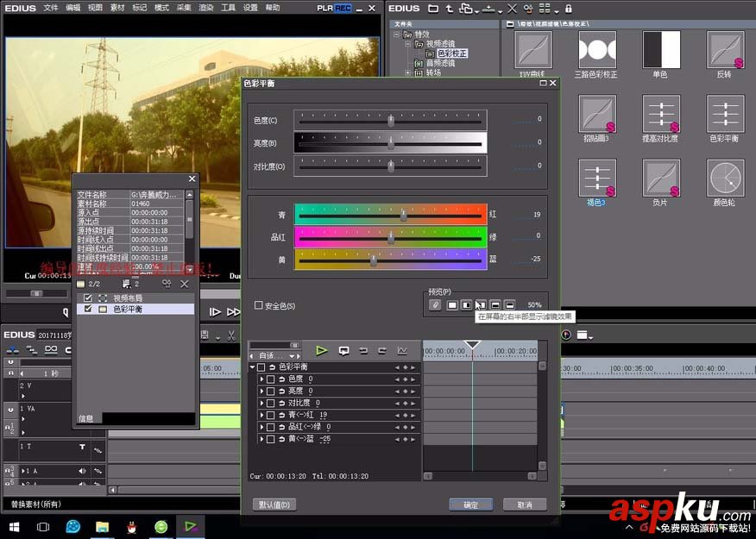
Task: Go up one folder level in effects panel
Action: pos(449,8)
